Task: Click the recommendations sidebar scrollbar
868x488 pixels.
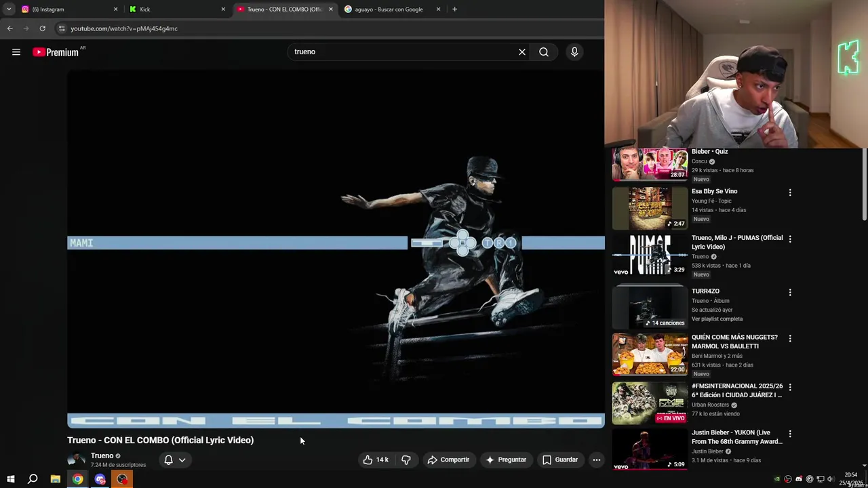Action: [864, 184]
